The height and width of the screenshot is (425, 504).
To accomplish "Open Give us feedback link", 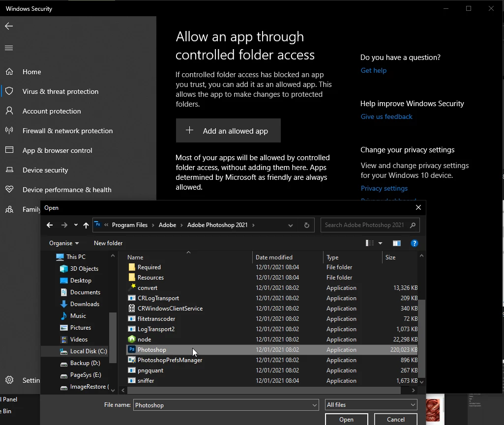I will [386, 116].
